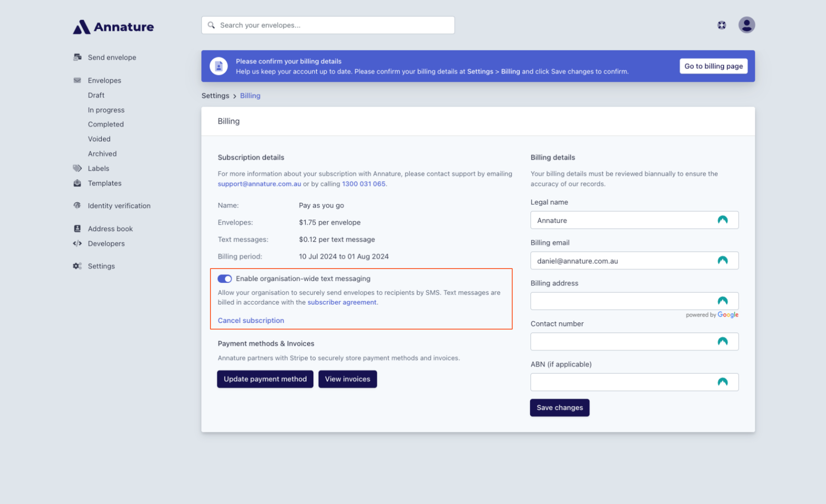
Task: Click autofill icon in Billing address field
Action: click(x=722, y=301)
